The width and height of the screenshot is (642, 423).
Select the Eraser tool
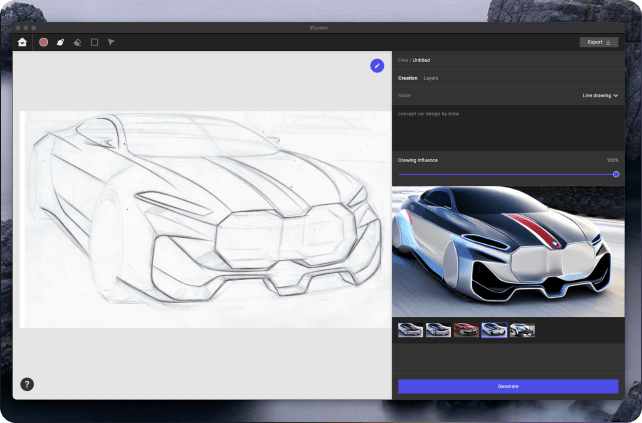[x=77, y=42]
